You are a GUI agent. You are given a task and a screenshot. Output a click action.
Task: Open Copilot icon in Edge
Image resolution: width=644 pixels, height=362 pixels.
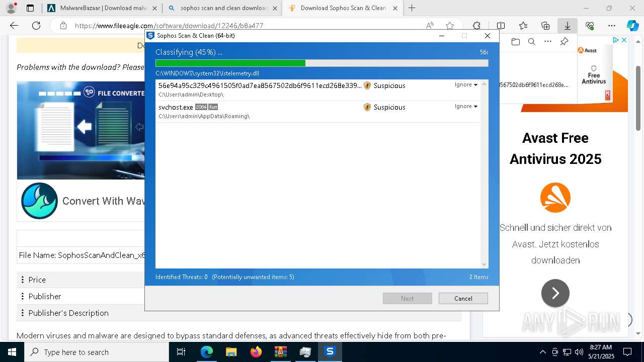[x=632, y=26]
